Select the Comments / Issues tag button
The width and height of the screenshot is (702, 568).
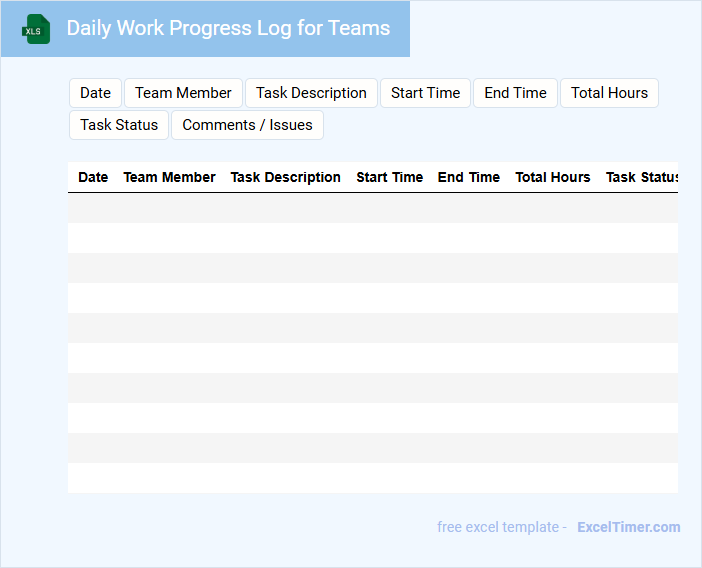(247, 125)
